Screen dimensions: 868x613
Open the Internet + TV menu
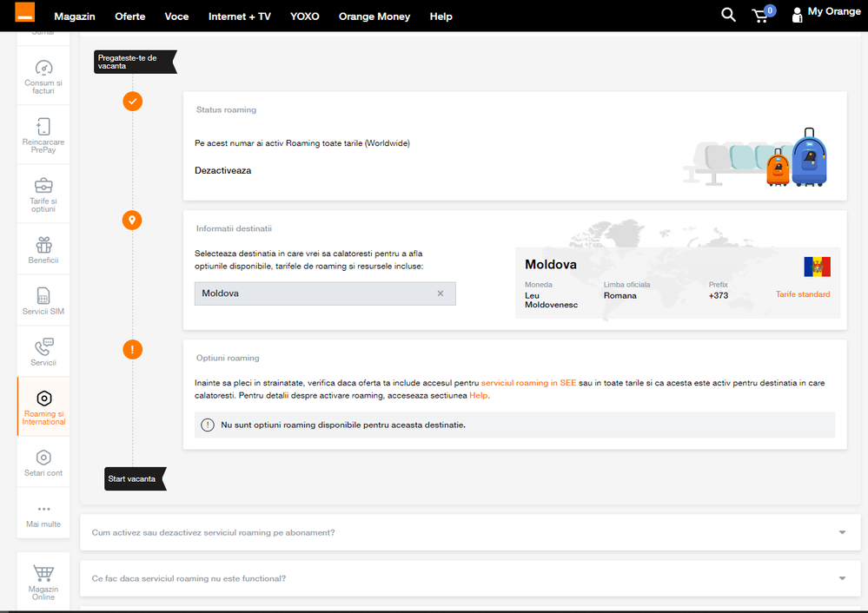[239, 16]
